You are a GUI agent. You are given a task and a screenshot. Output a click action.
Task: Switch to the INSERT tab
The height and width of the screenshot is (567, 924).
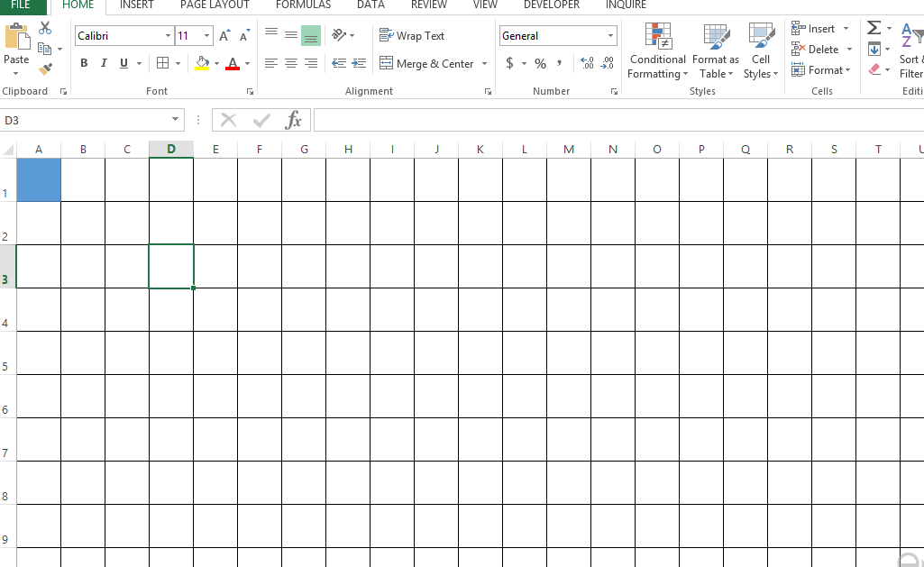(x=137, y=5)
